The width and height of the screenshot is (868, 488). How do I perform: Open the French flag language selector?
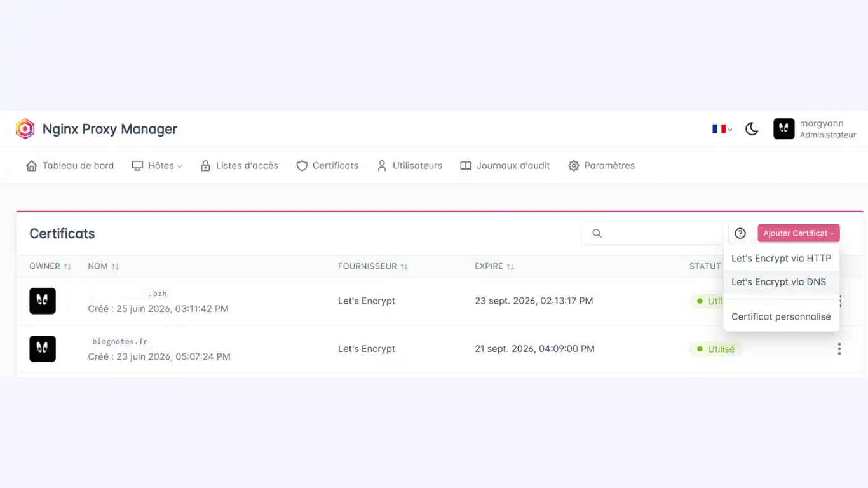(x=722, y=129)
